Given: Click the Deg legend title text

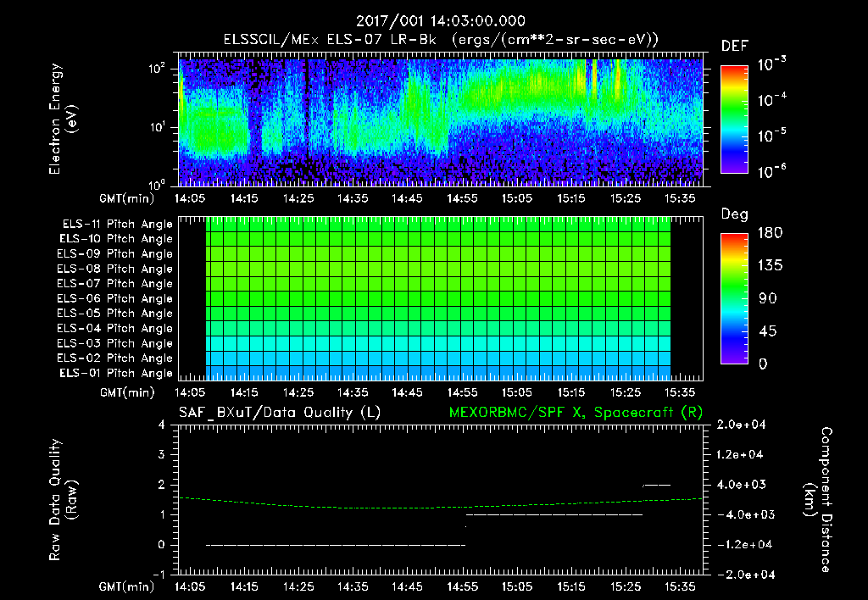Looking at the screenshot, I should click(734, 214).
